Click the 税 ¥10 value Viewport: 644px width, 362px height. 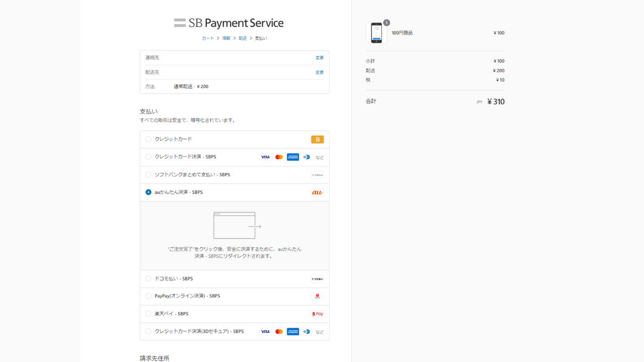pos(499,80)
